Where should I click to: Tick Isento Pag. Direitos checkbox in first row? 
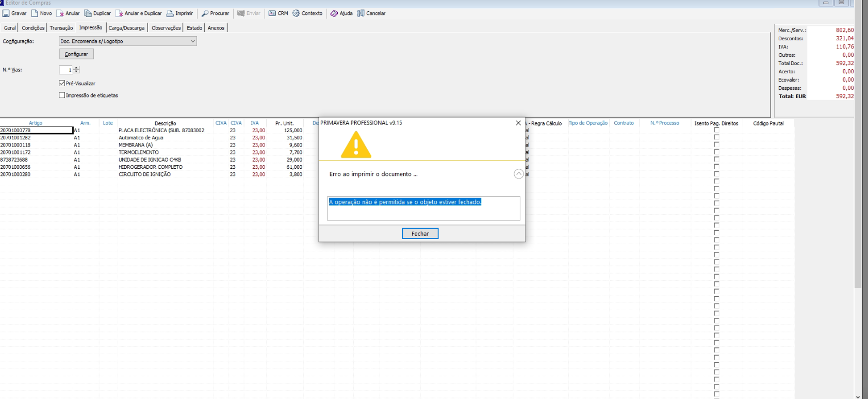tap(716, 131)
